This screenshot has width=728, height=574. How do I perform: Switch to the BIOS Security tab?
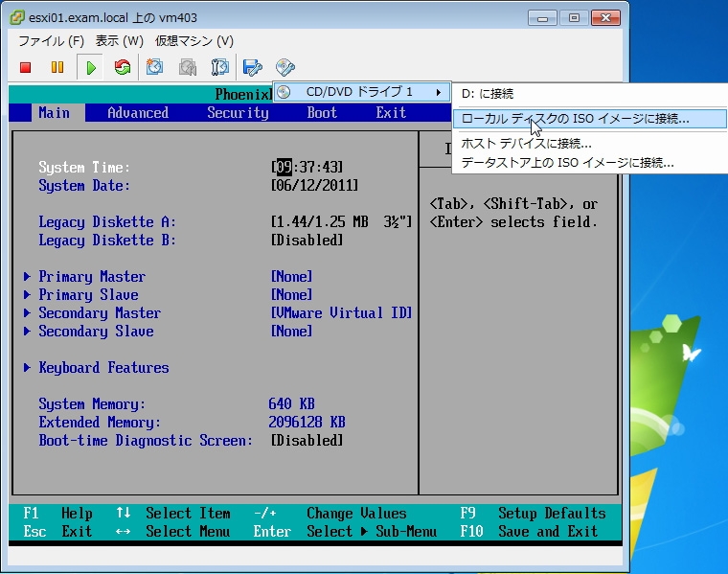pos(239,113)
